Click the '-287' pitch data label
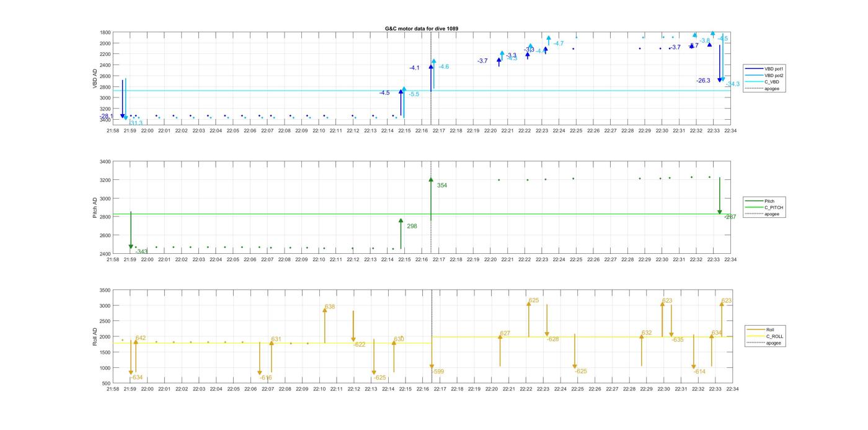The height and width of the screenshot is (430, 868). pyautogui.click(x=730, y=217)
